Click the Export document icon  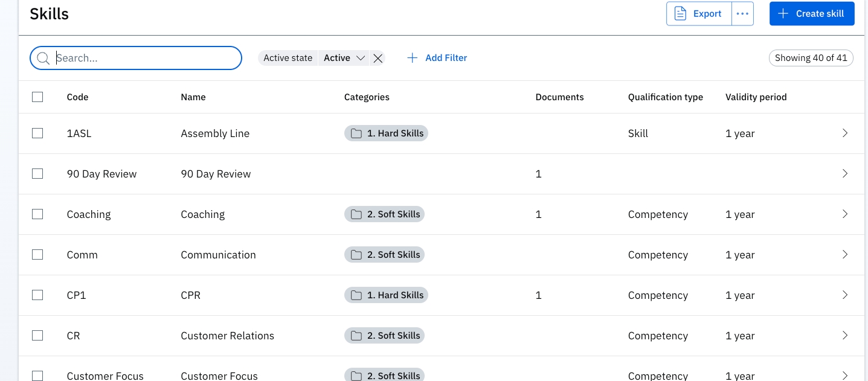pos(680,14)
